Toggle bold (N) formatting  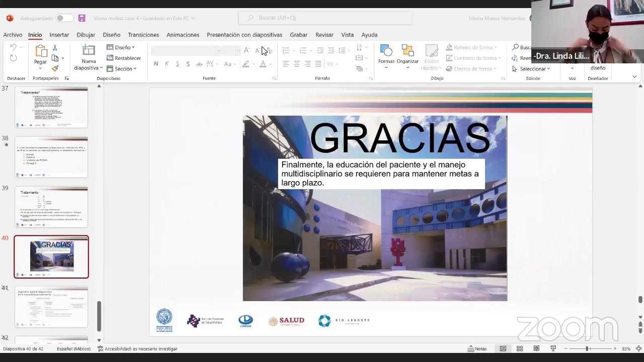click(x=156, y=64)
